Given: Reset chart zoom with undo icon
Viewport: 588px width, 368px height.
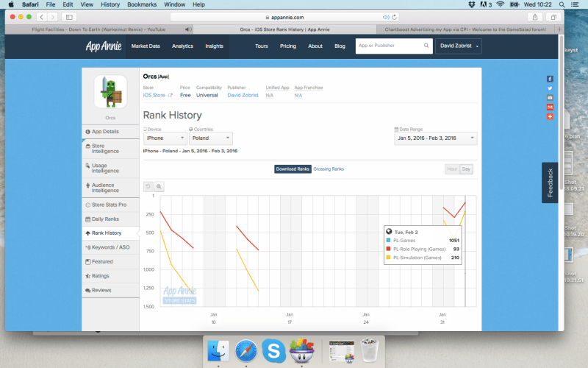Looking at the screenshot, I should (x=148, y=186).
